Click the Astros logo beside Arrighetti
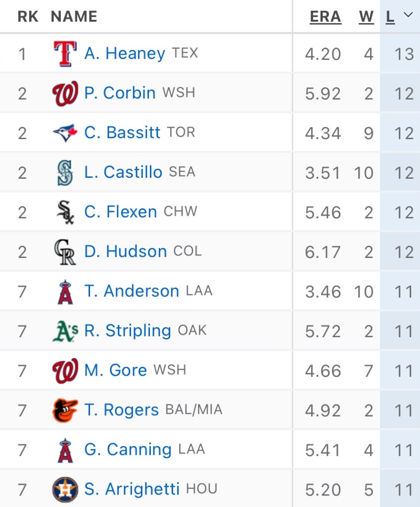The width and height of the screenshot is (420, 507). click(x=65, y=490)
